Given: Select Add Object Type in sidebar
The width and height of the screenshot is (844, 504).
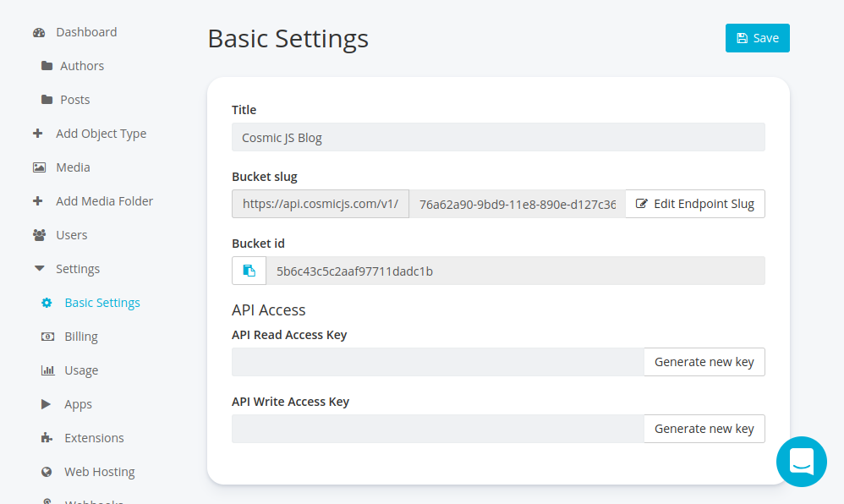Looking at the screenshot, I should pos(101,134).
